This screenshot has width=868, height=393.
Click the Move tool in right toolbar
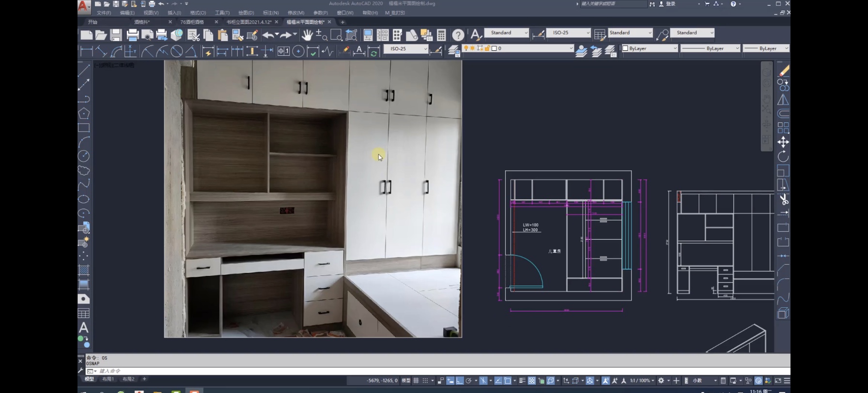(x=783, y=142)
